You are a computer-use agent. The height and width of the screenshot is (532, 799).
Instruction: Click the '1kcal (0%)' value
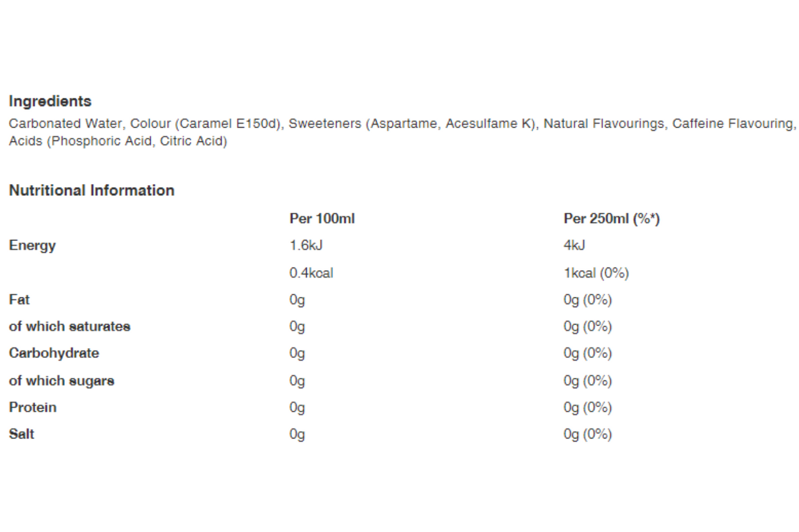596,273
